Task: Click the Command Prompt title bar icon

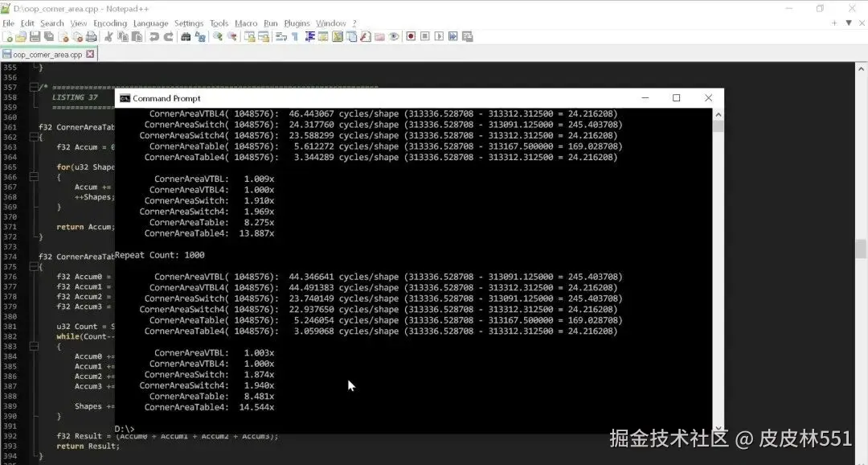Action: [x=125, y=99]
